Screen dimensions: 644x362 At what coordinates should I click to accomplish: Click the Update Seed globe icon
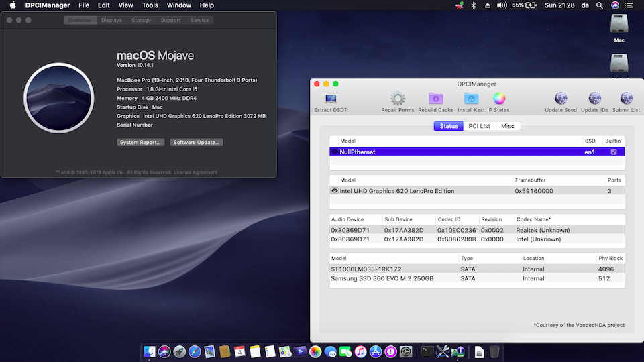(x=561, y=99)
